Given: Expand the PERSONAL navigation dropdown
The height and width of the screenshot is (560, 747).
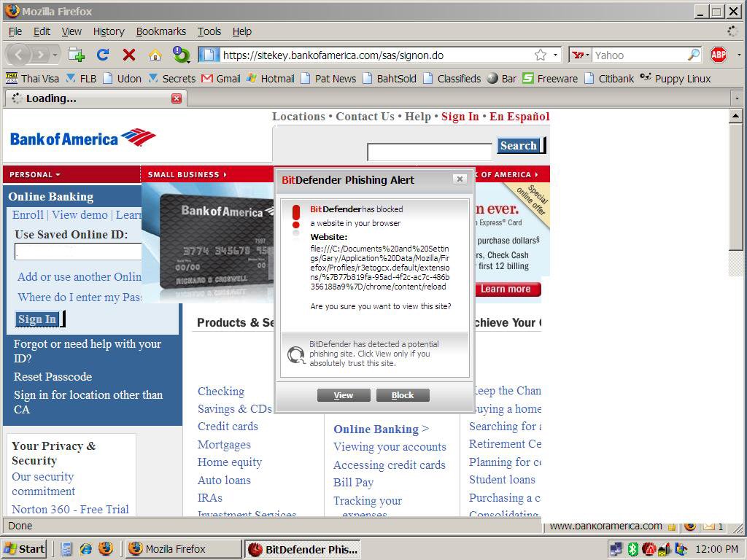Looking at the screenshot, I should click(x=35, y=175).
